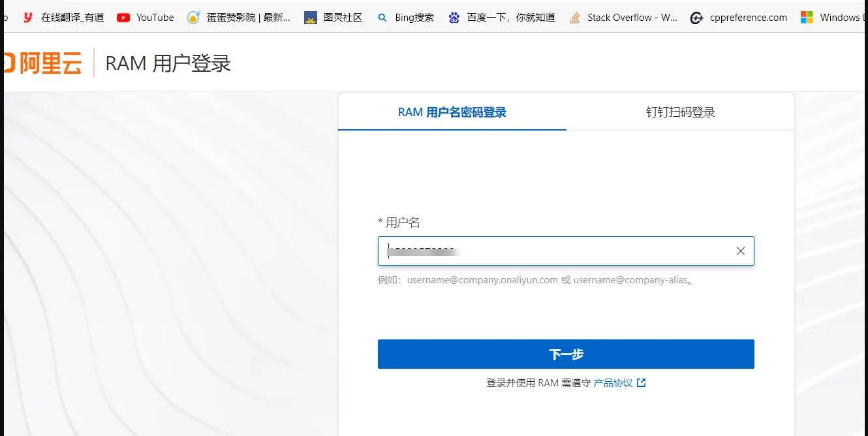Click the username example hint text

[x=535, y=280]
